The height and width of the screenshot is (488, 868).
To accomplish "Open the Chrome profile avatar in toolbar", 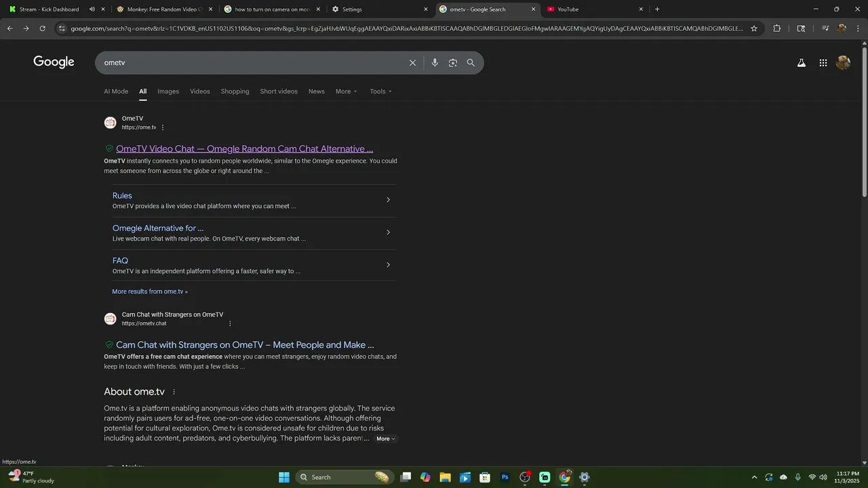I will (x=842, y=28).
